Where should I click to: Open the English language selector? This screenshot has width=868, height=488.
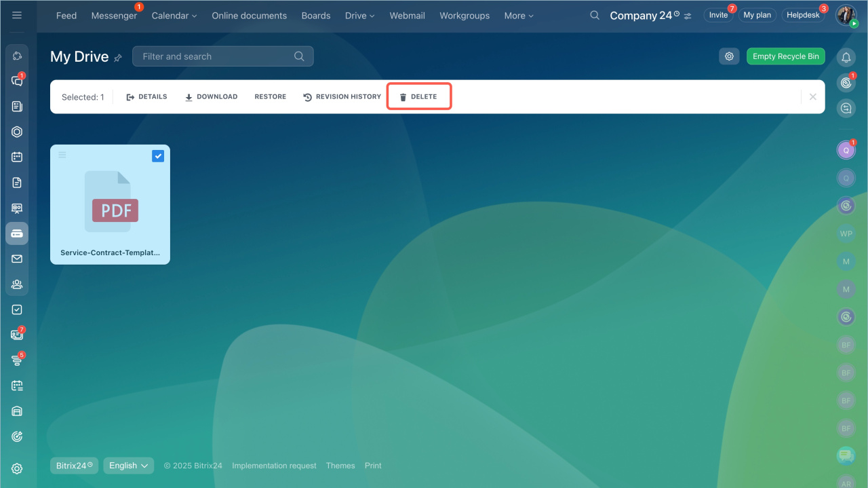128,466
